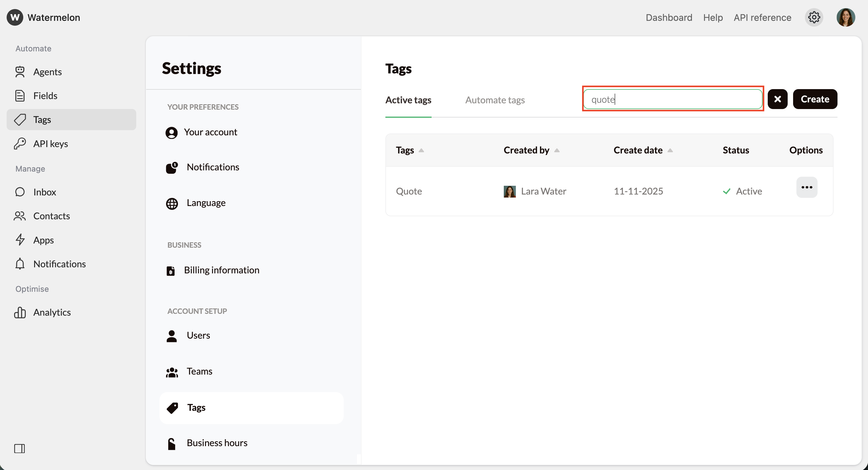Open Agents in the sidebar
The width and height of the screenshot is (868, 470).
point(47,72)
